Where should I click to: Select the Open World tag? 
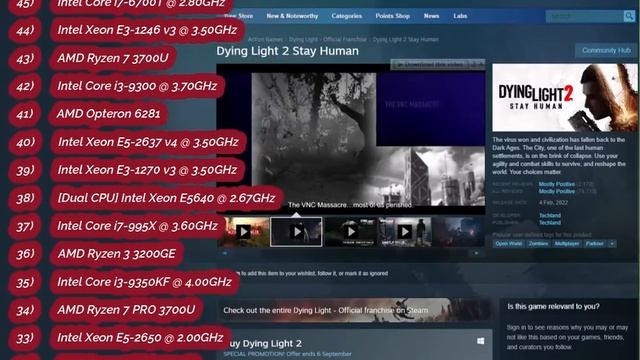509,244
